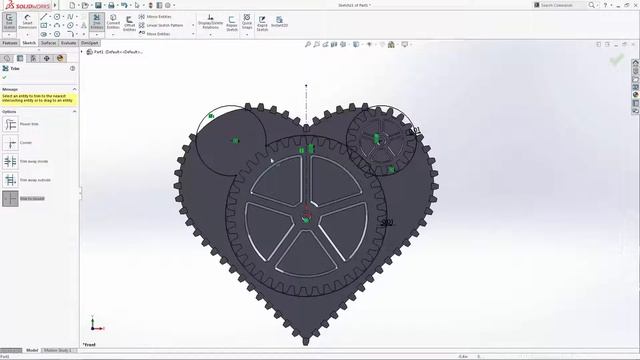Click the Repair Sketch tool
Viewport: 640px width, 360px height.
pyautogui.click(x=232, y=23)
